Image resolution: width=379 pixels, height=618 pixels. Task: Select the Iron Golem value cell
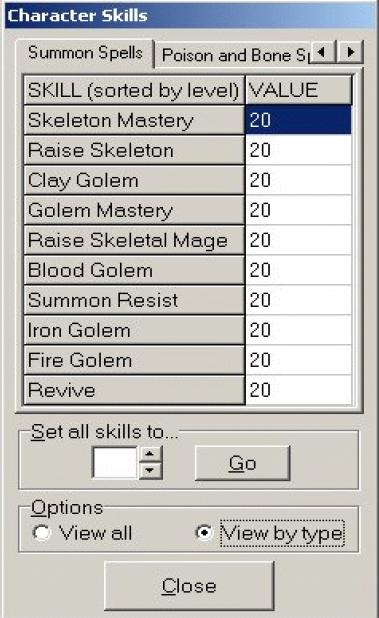click(x=298, y=330)
